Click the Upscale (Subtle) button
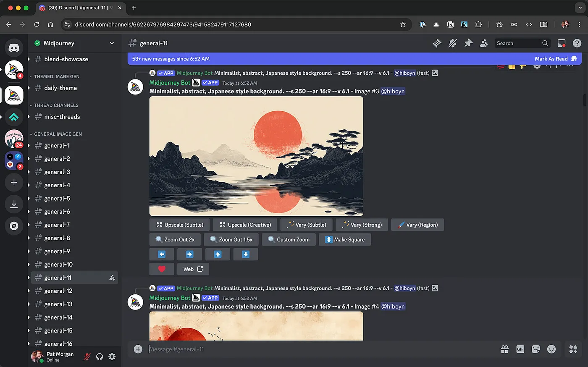This screenshot has width=588, height=367. click(x=179, y=225)
